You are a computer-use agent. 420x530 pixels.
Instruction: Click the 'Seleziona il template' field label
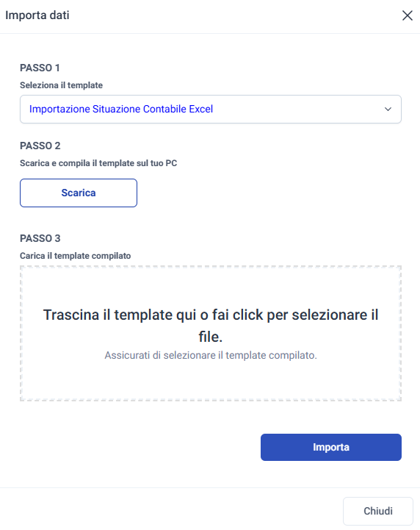(x=61, y=85)
